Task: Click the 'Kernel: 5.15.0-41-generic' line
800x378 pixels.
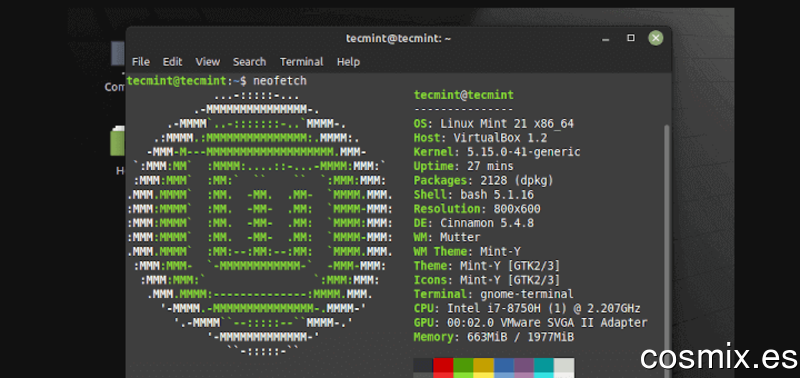Action: [x=497, y=152]
